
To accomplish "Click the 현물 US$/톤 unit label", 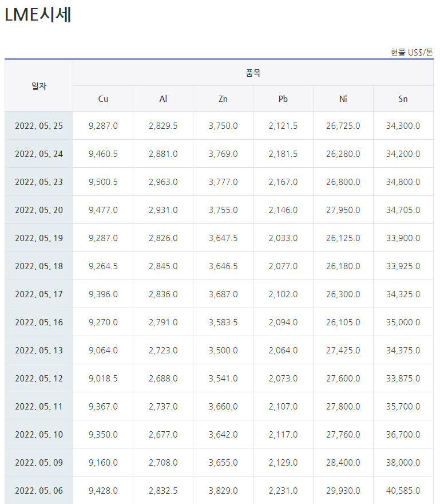I will coord(412,52).
